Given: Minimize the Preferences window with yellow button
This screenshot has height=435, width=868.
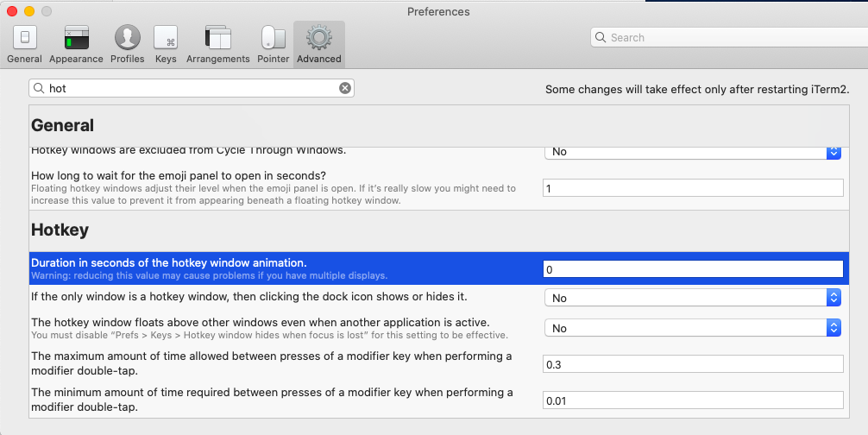Looking at the screenshot, I should [29, 12].
